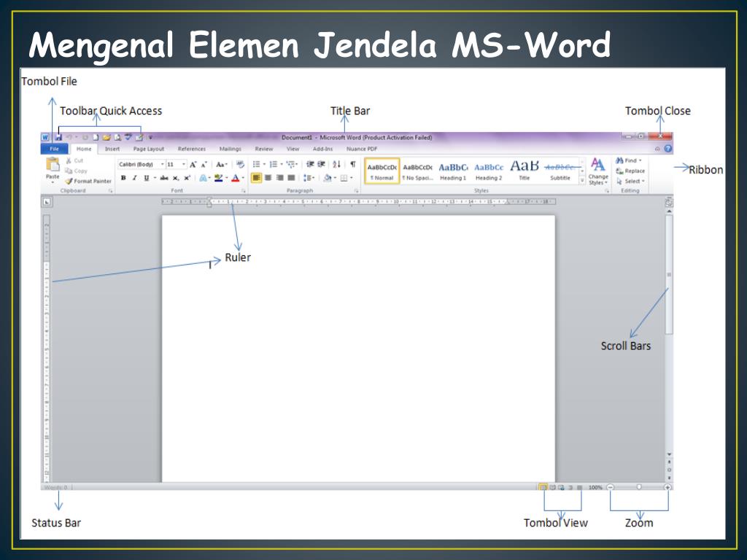Toggle Align Text Left button

coord(256,178)
